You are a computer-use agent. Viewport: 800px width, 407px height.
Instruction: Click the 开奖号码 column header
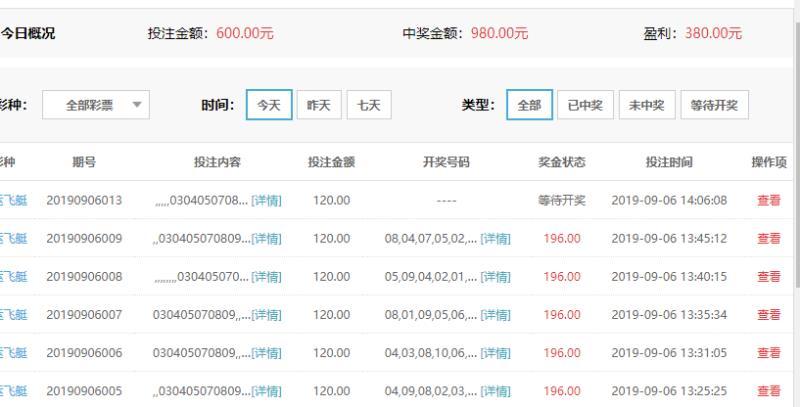coord(446,162)
